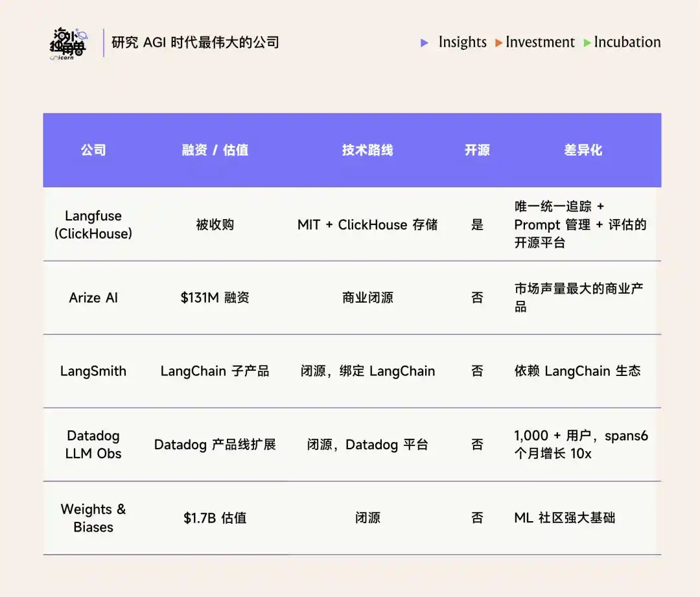Click the 否 cell in the Datadog row

[477, 445]
